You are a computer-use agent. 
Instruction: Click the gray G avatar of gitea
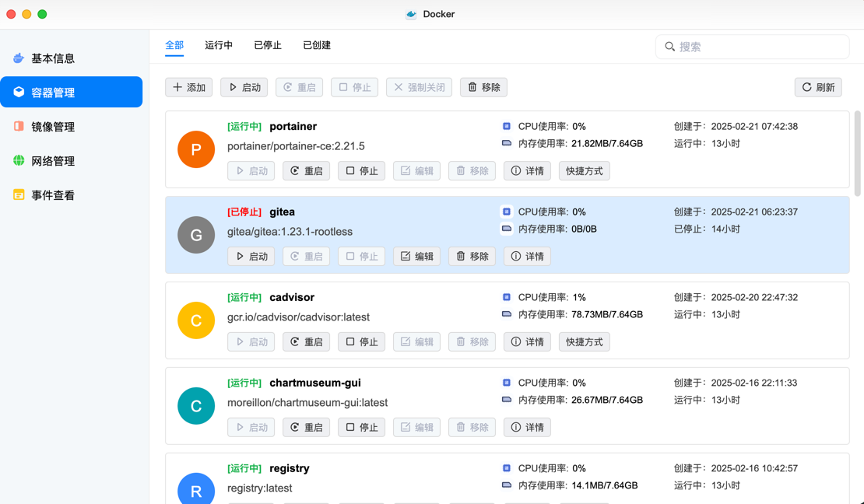[x=196, y=235]
